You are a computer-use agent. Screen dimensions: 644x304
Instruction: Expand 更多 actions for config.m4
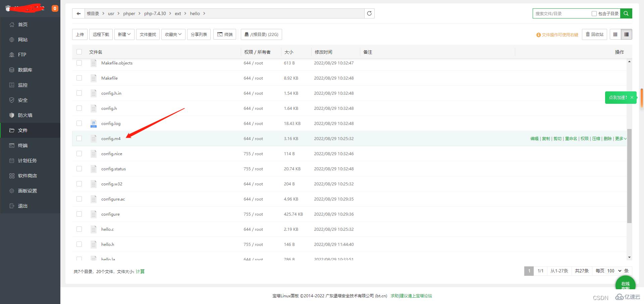pos(621,138)
